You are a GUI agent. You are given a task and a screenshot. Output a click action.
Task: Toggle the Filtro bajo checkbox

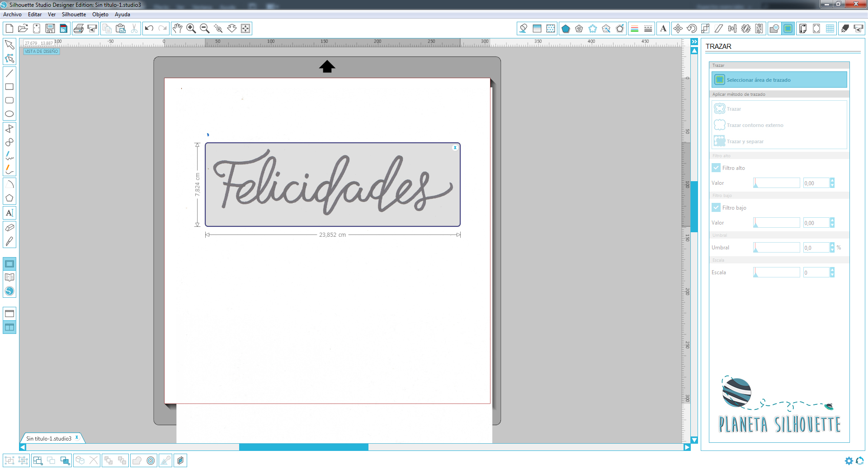coord(716,207)
